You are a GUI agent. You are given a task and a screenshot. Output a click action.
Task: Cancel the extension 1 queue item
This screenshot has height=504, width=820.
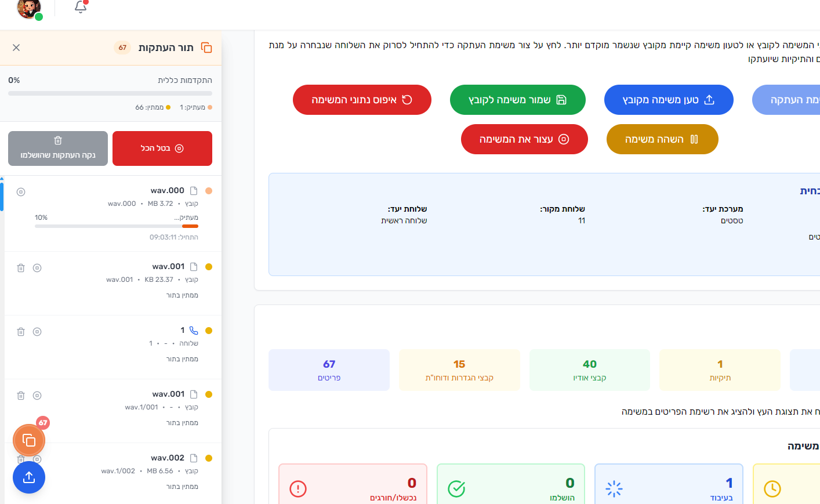coord(37,332)
